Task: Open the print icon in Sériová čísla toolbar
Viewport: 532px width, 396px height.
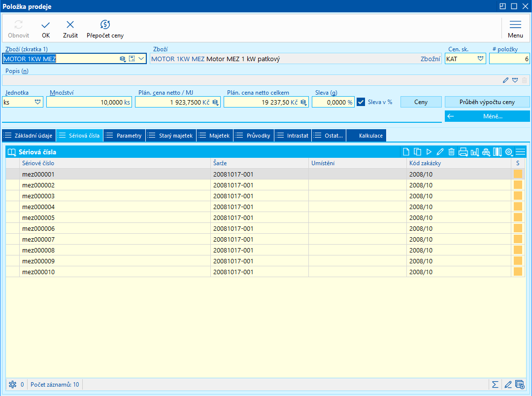Action: [463, 152]
